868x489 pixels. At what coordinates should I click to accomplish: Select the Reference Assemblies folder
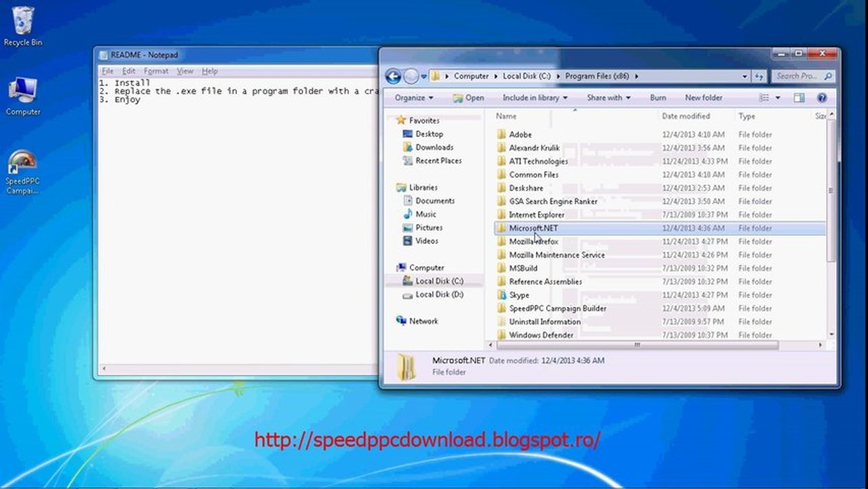(545, 281)
